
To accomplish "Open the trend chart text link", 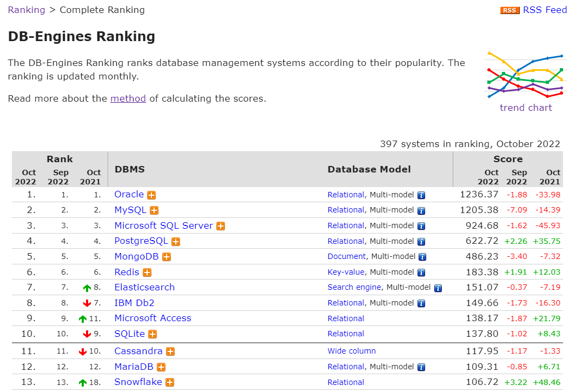I will coord(526,108).
